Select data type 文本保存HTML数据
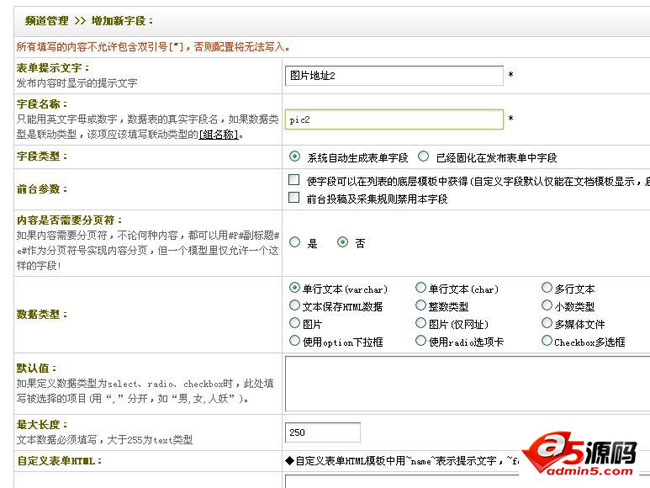The image size is (650, 488). point(294,305)
